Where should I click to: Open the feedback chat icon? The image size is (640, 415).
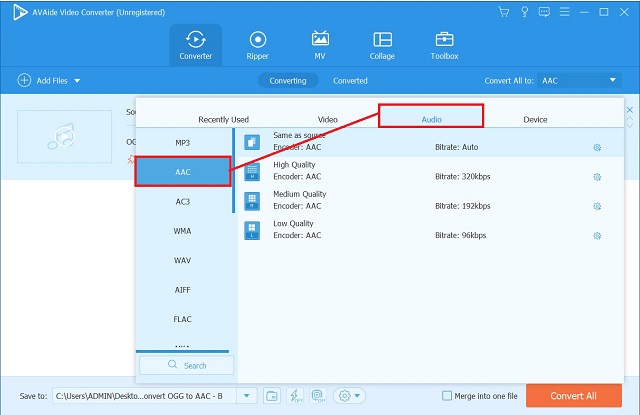pyautogui.click(x=544, y=12)
